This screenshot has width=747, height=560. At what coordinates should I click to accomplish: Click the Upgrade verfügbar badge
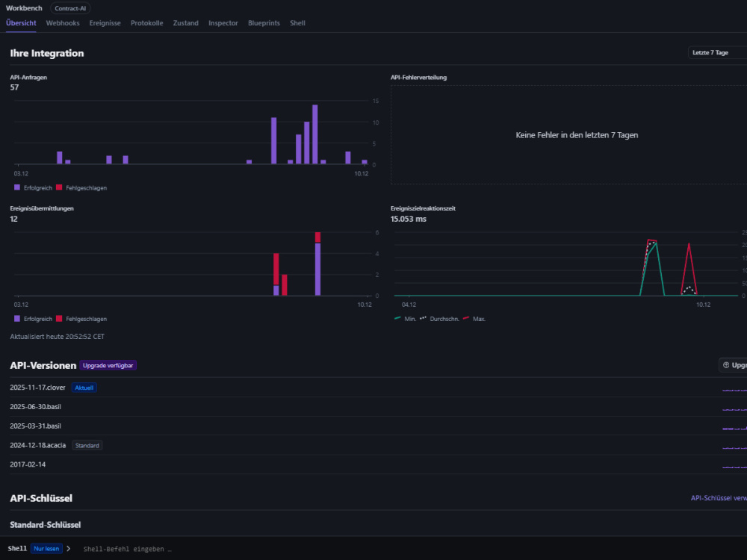coord(108,365)
